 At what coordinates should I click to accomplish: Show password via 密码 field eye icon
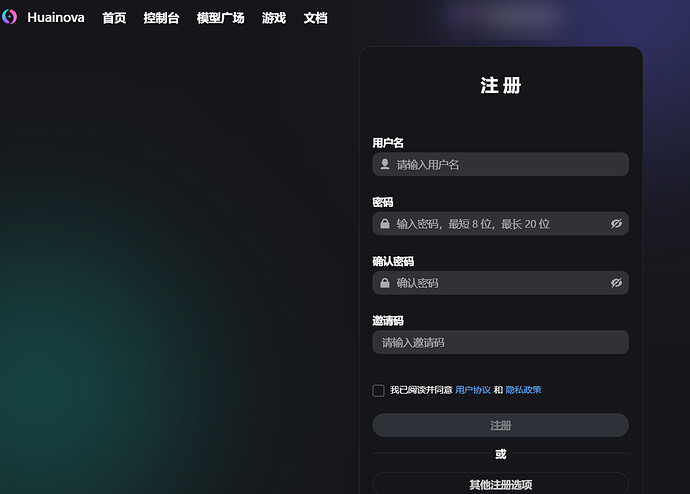point(616,223)
